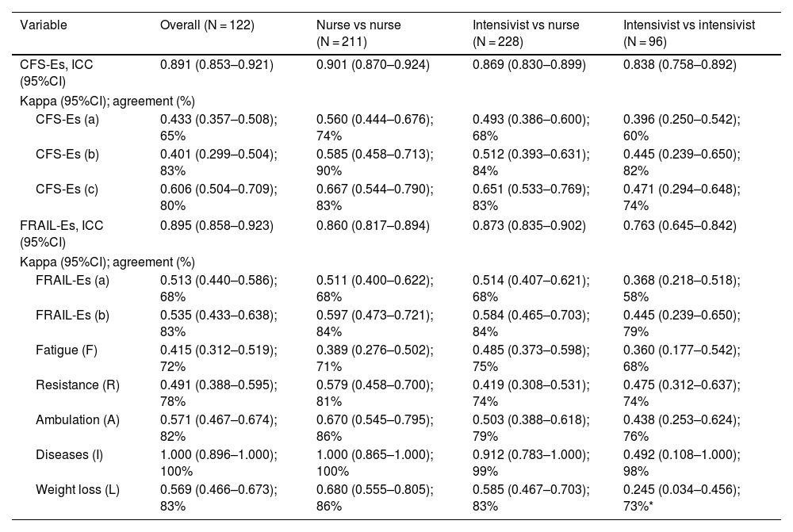Click the Nurse vs nurse column header

tap(358, 32)
